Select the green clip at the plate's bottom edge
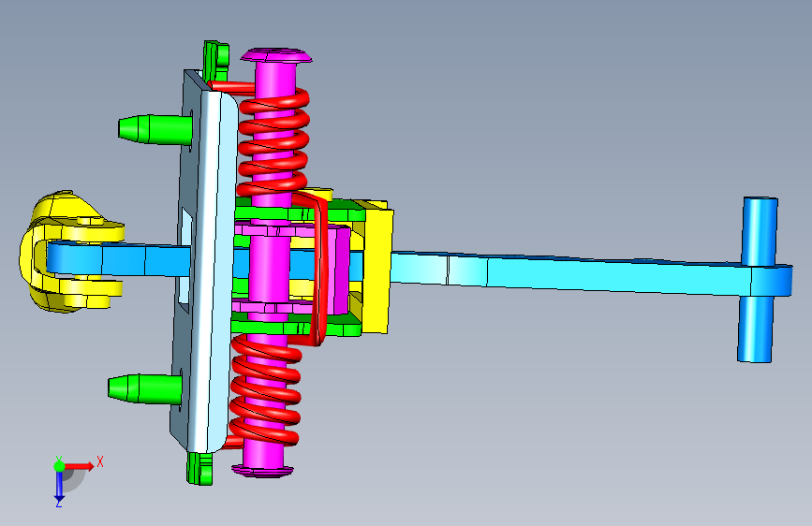This screenshot has height=526, width=812. (199, 469)
